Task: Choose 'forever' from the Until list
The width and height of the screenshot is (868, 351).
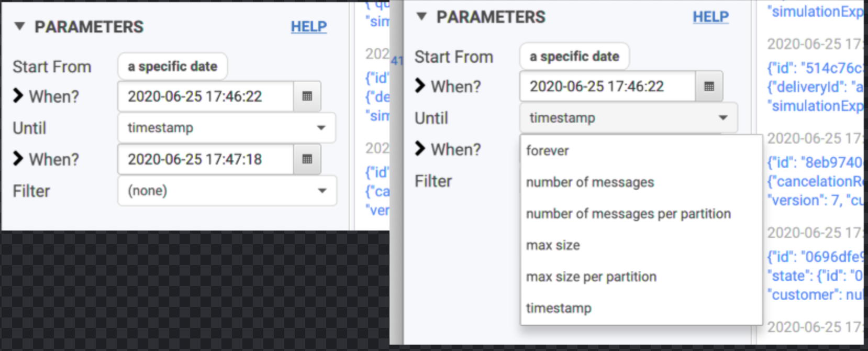Action: 641,150
